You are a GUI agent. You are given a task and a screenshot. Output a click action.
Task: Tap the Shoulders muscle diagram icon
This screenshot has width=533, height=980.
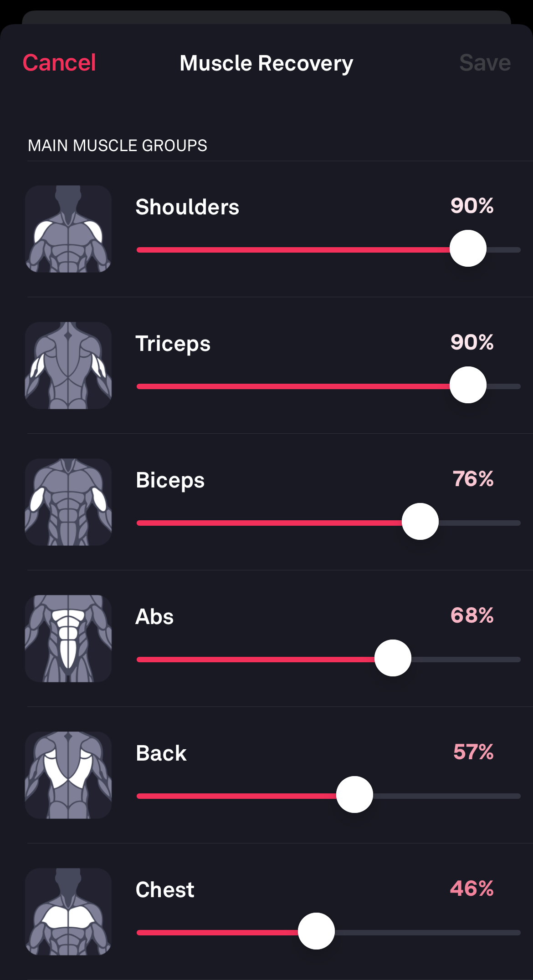68,228
